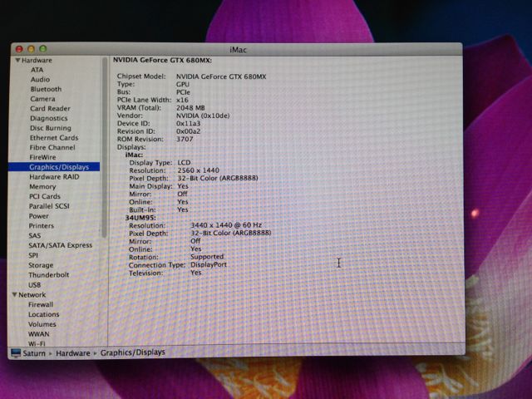
Task: Open Parallel SCSI entry
Action: click(49, 206)
